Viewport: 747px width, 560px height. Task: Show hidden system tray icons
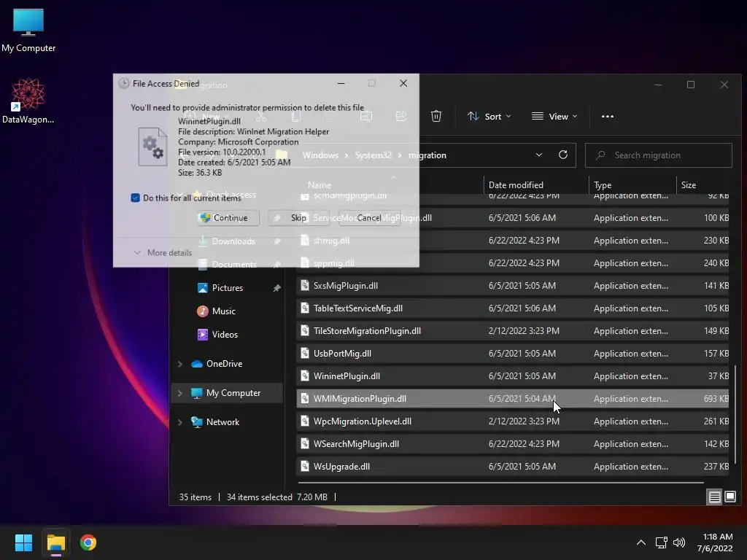[641, 542]
